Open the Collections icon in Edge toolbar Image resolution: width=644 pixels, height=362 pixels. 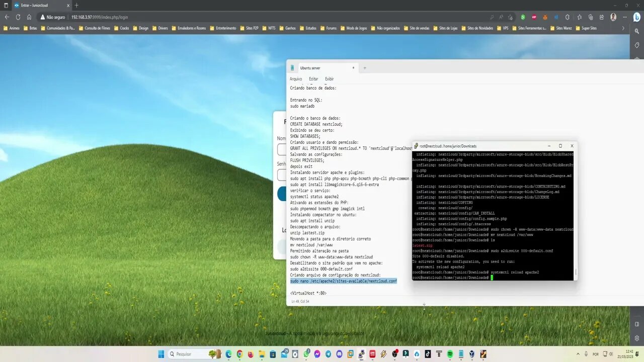pos(591,17)
